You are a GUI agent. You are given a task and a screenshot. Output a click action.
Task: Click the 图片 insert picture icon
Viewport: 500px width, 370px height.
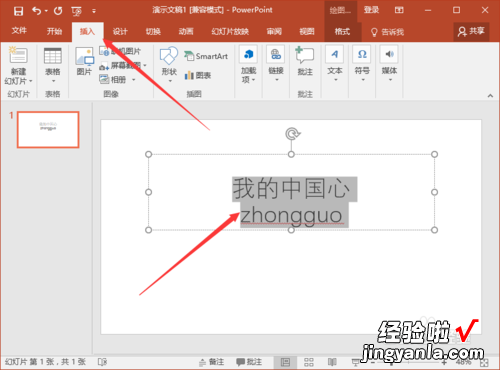pyautogui.click(x=85, y=56)
